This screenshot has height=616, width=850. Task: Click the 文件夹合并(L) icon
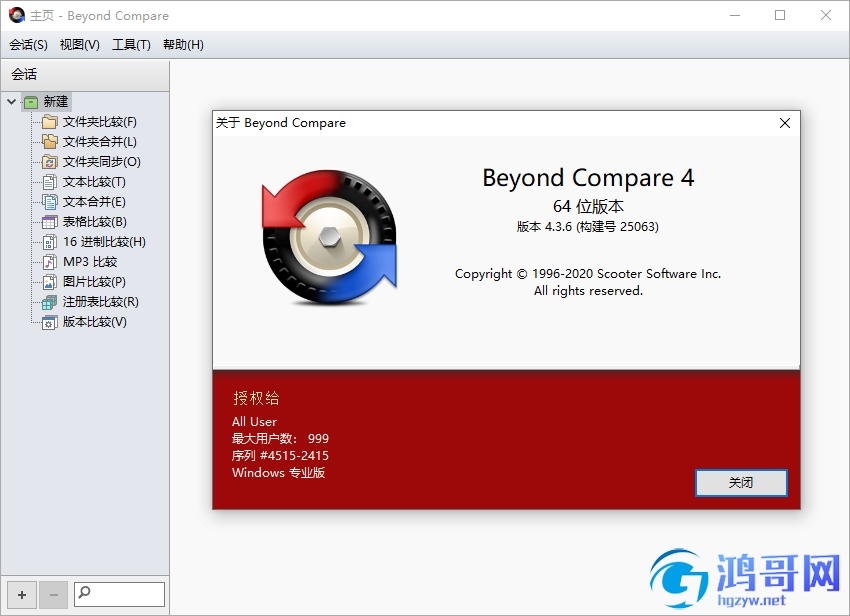click(49, 142)
